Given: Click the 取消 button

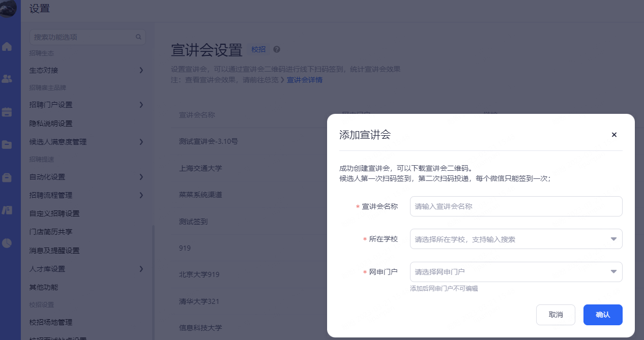Looking at the screenshot, I should pos(555,315).
